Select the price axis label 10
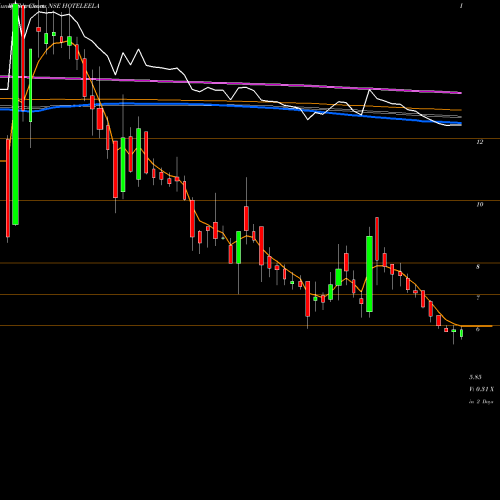Screen dimensions: 500x500 click(479, 204)
